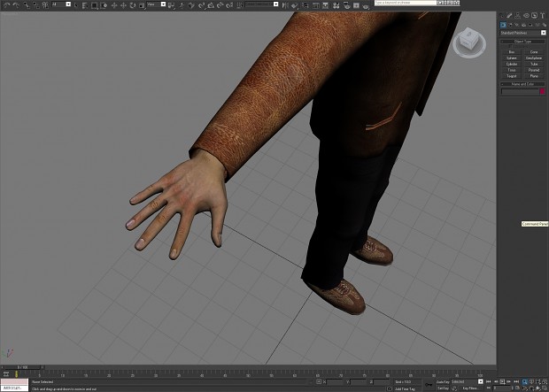Pick the Rectangular Selection Region icon
The width and height of the screenshot is (549, 392).
click(94, 5)
